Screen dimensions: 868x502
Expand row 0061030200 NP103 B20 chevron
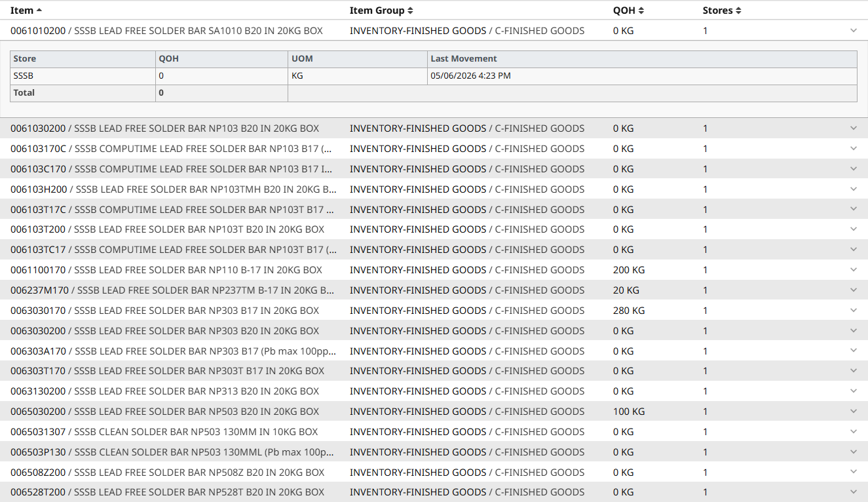853,128
